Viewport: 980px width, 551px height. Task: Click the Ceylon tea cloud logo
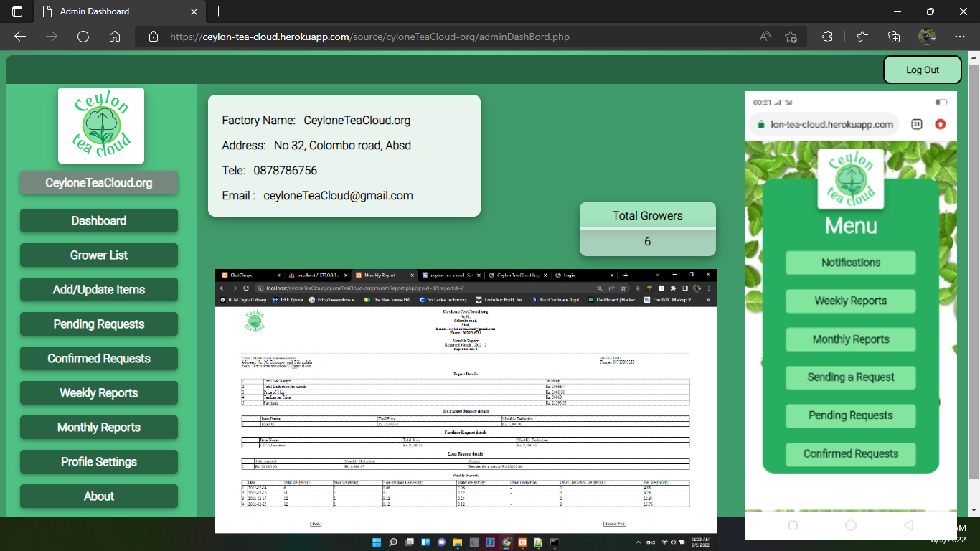pyautogui.click(x=101, y=126)
